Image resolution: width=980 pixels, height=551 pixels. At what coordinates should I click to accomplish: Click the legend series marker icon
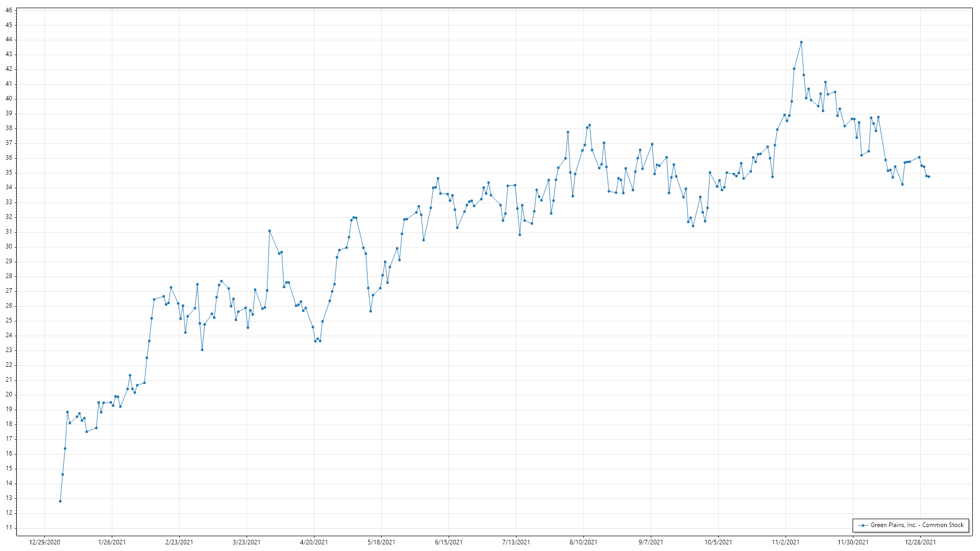click(x=863, y=525)
